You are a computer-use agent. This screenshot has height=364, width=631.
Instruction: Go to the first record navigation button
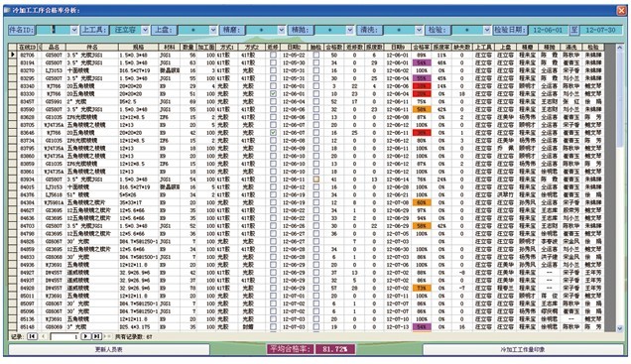click(x=32, y=336)
